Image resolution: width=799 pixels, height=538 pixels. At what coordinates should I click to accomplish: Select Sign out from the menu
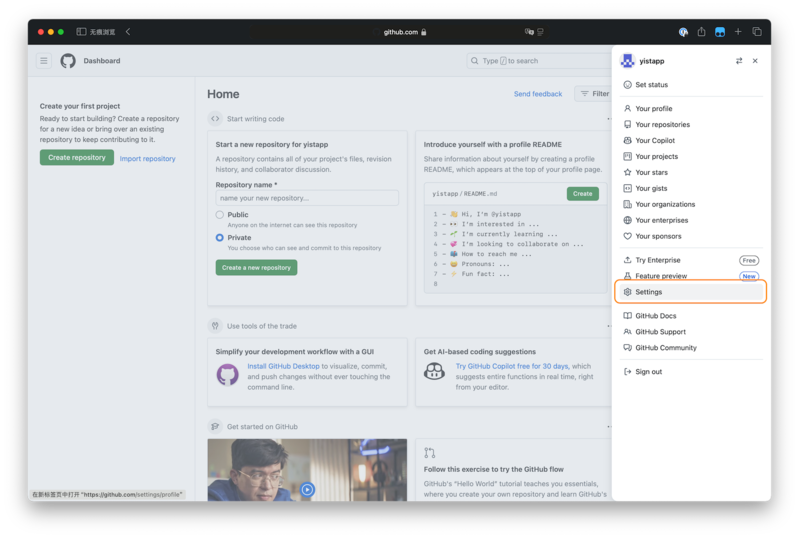click(x=691, y=371)
